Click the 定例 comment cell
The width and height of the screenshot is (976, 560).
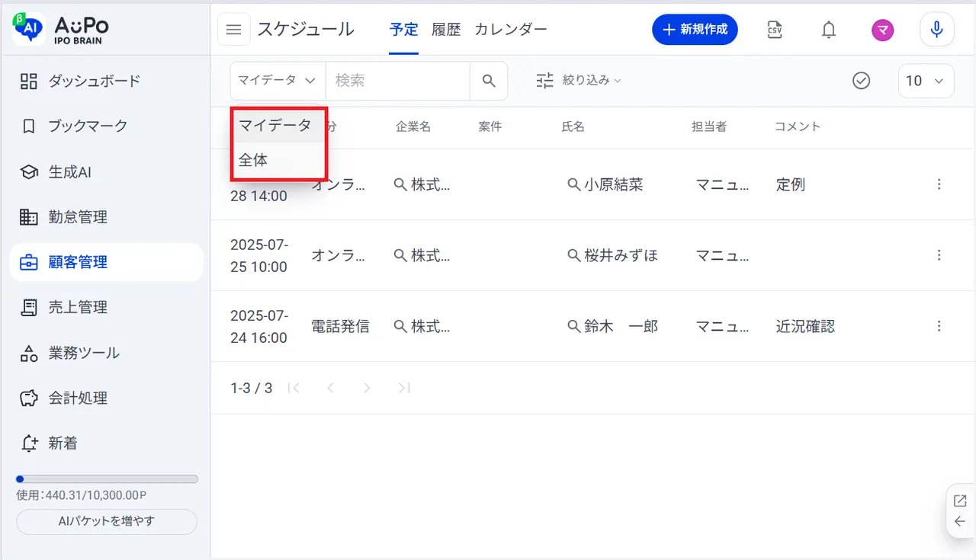[x=790, y=184]
